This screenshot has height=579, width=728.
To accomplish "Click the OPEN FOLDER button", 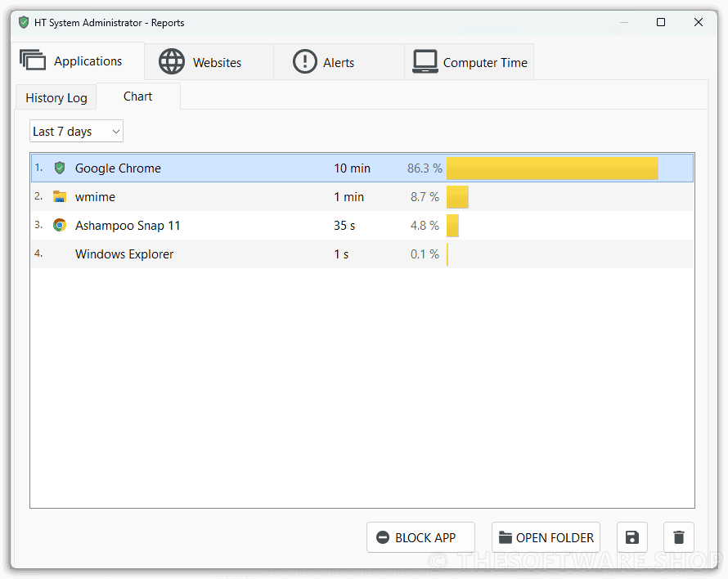I will [546, 537].
